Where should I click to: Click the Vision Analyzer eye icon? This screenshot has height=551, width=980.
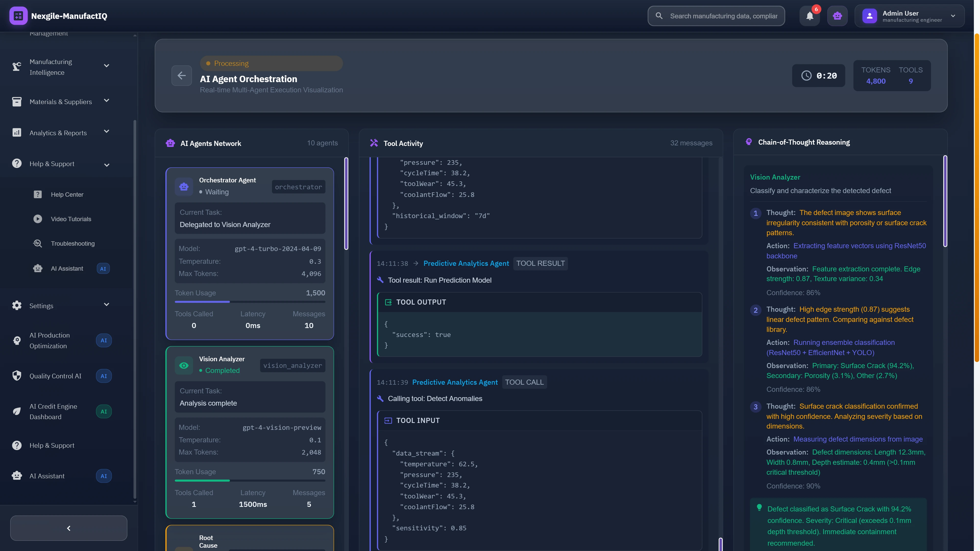184,366
